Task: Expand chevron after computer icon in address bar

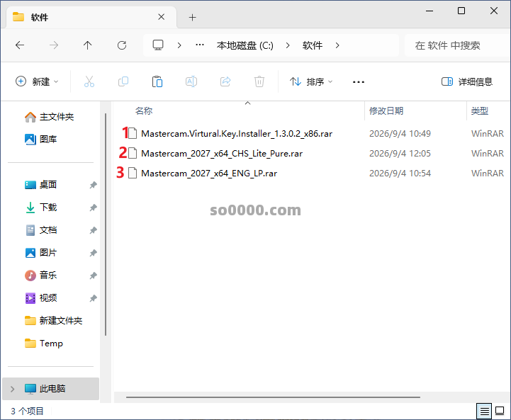Action: (x=179, y=45)
